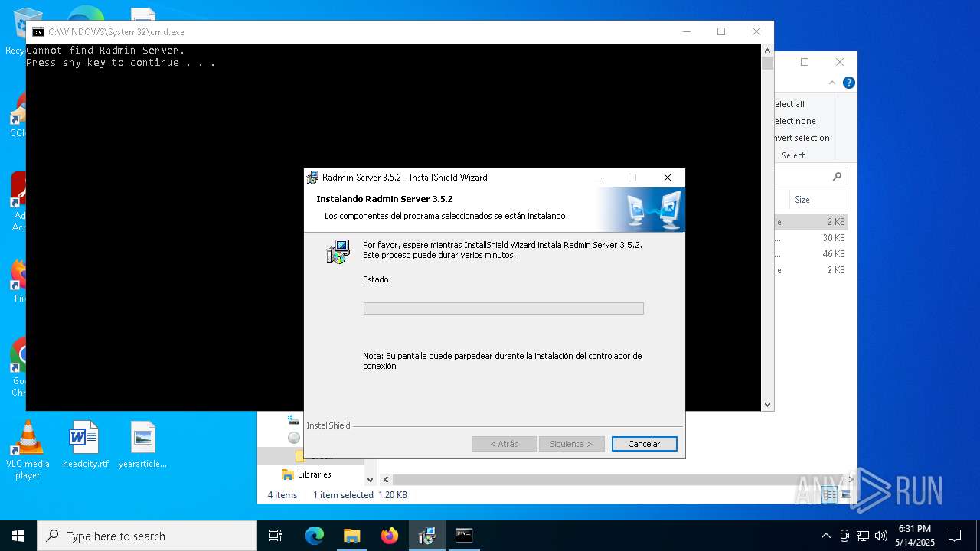Image resolution: width=980 pixels, height=551 pixels.
Task: Click Invert selection in Explorer ribbon
Action: [x=801, y=138]
